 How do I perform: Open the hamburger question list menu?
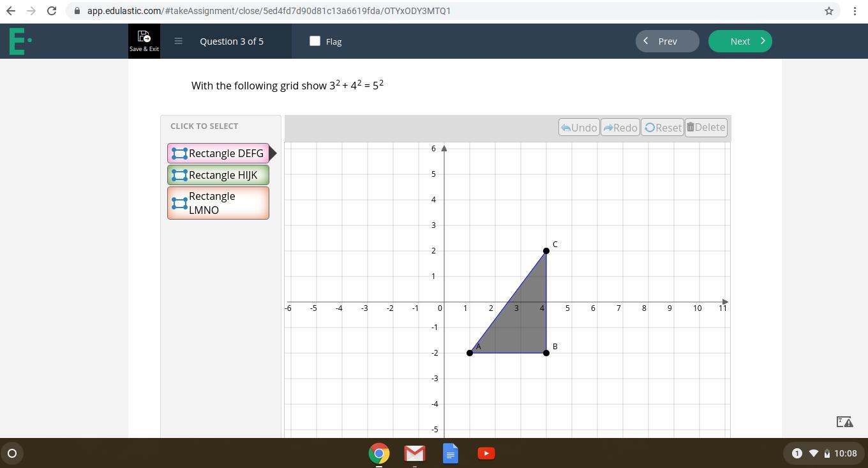[179, 41]
